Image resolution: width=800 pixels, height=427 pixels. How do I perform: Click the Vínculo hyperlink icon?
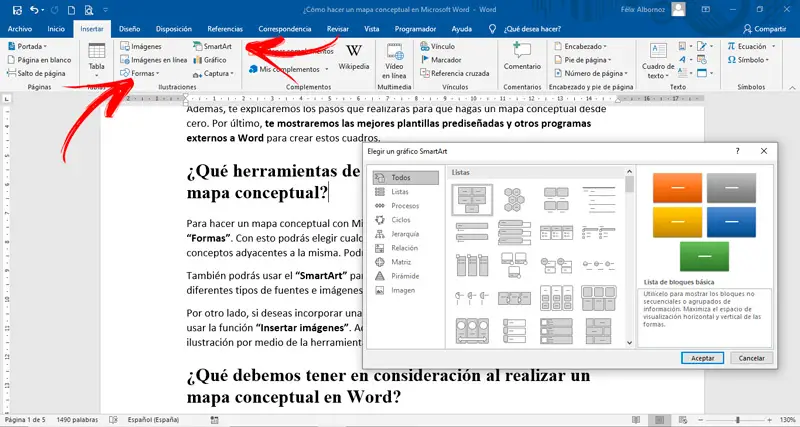tap(438, 46)
